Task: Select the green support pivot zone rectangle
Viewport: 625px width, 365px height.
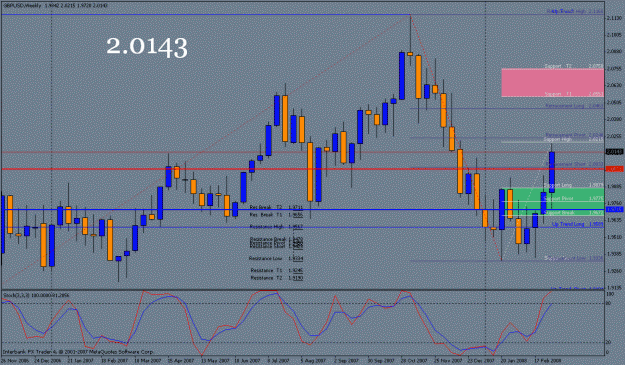Action: [x=553, y=202]
